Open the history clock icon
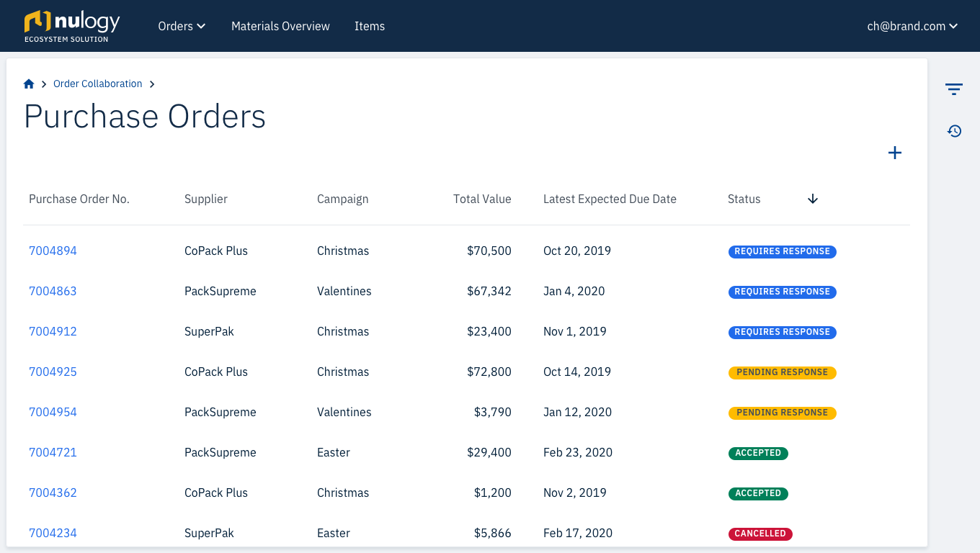The width and height of the screenshot is (980, 553). click(954, 131)
